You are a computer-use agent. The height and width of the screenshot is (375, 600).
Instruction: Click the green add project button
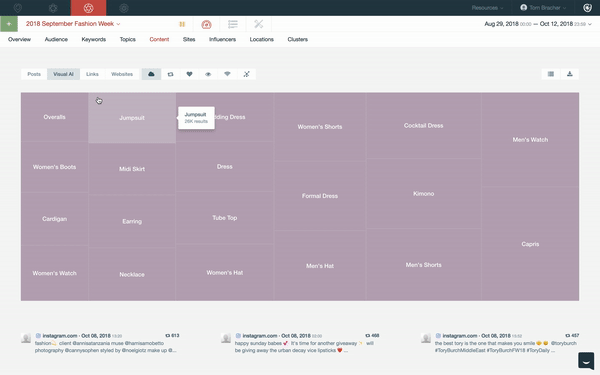[9, 24]
